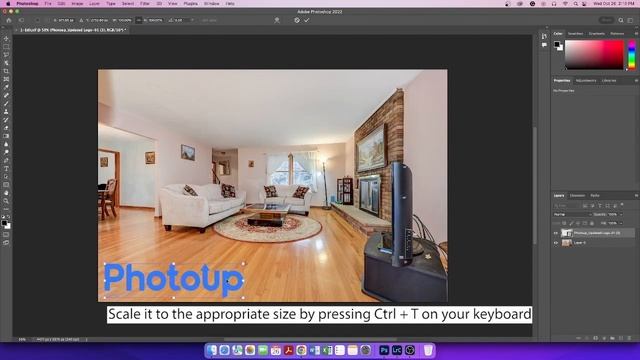Open the Color panel menu

(636, 33)
